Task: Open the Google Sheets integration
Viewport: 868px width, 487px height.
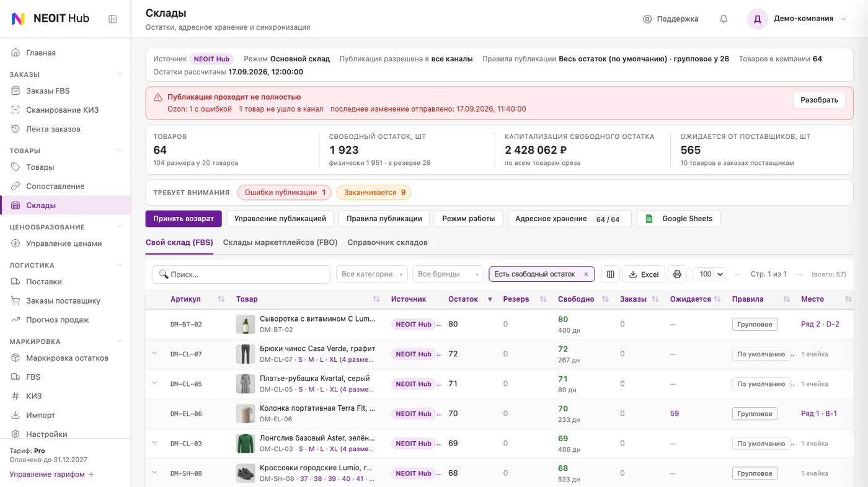Action: pos(679,219)
